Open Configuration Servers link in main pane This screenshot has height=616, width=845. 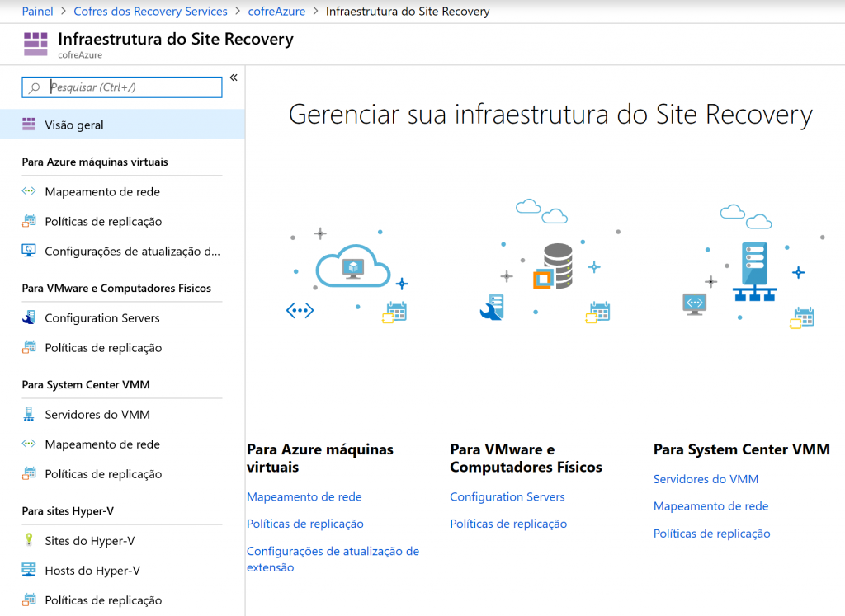507,496
